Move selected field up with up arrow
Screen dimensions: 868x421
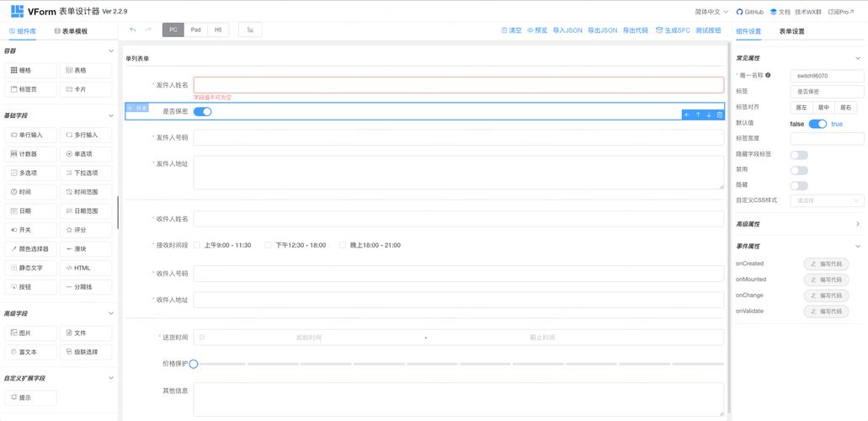pos(698,115)
